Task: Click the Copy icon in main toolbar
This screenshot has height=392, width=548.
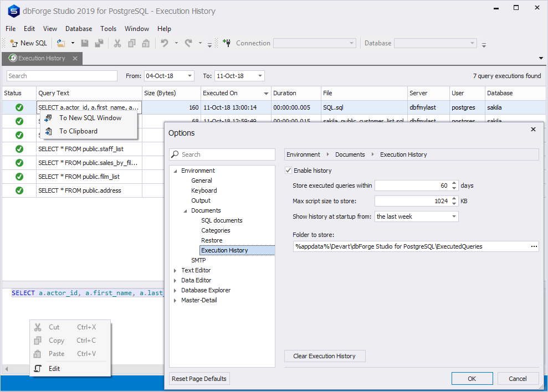Action: pos(132,43)
